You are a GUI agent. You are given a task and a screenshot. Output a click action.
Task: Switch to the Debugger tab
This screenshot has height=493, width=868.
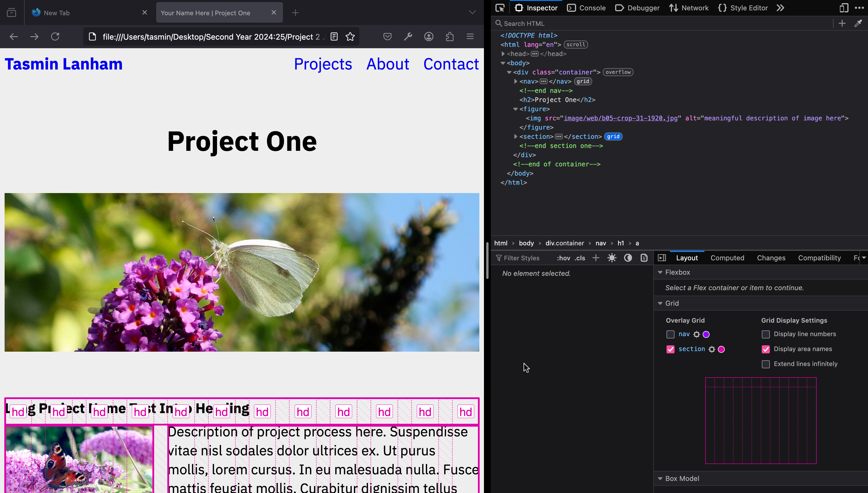[x=637, y=8]
